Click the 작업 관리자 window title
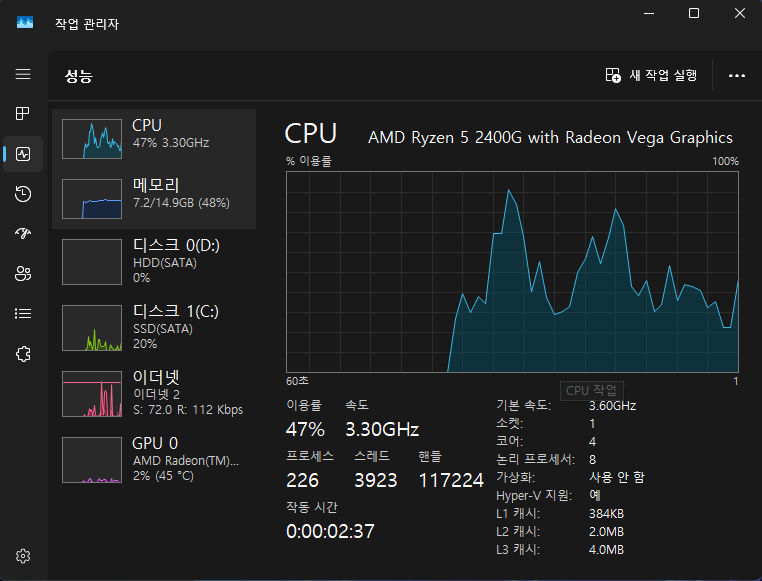 point(87,24)
